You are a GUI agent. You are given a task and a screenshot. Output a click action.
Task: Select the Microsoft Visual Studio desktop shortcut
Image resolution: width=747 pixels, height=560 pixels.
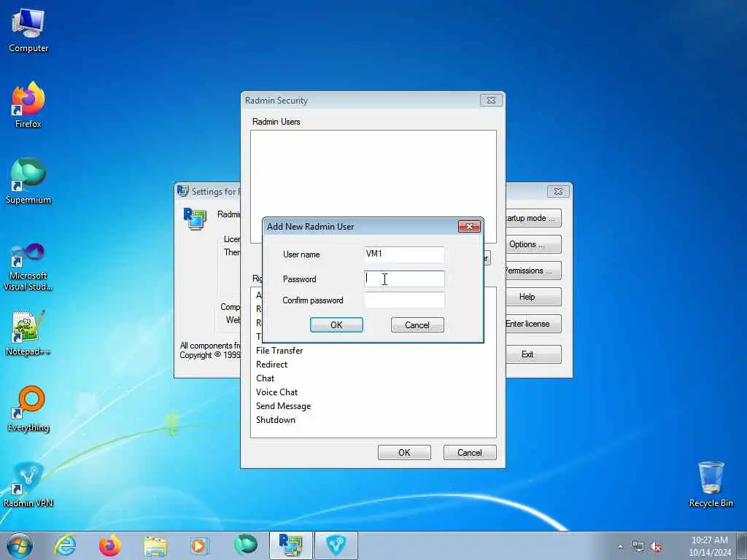tap(28, 267)
